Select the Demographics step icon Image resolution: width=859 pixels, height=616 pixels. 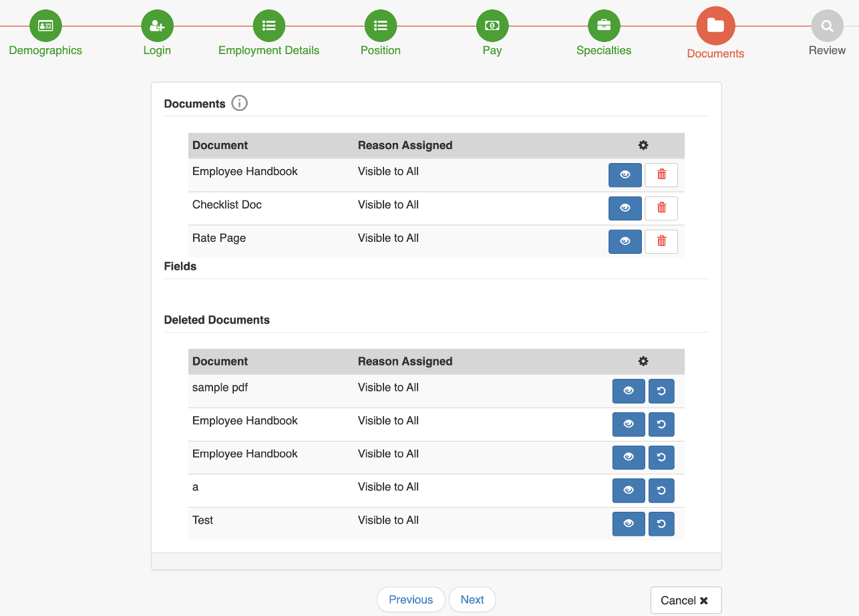(x=45, y=25)
